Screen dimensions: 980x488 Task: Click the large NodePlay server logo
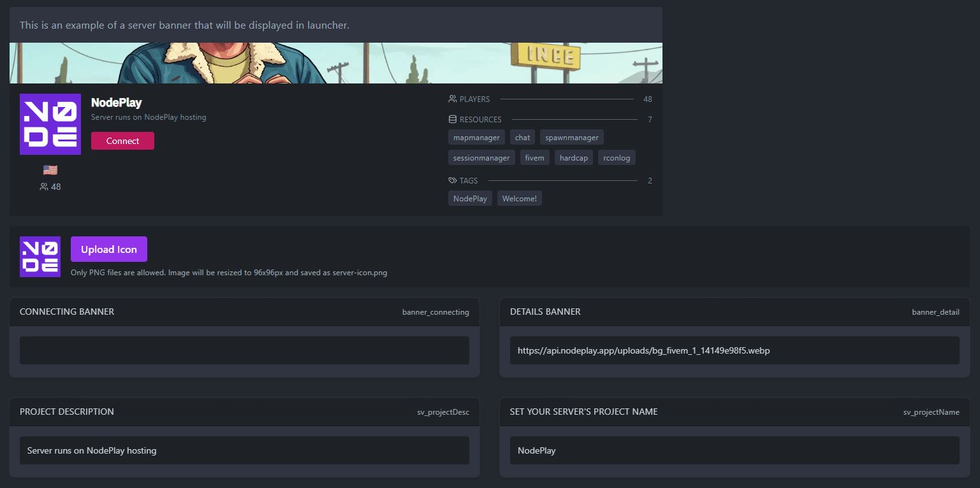click(50, 124)
